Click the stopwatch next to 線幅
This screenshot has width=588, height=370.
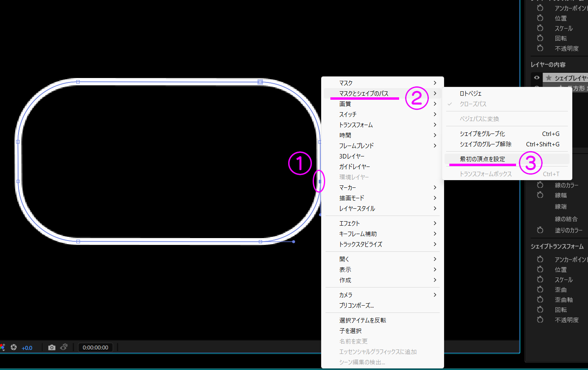540,195
